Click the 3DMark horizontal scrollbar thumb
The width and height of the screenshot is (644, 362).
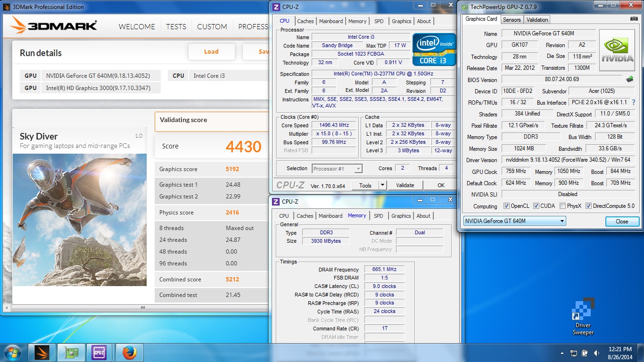143,308
